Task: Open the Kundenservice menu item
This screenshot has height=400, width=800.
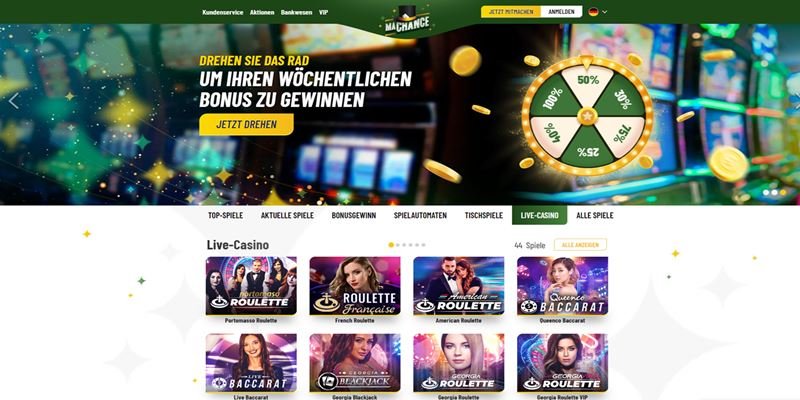Action: coord(222,12)
